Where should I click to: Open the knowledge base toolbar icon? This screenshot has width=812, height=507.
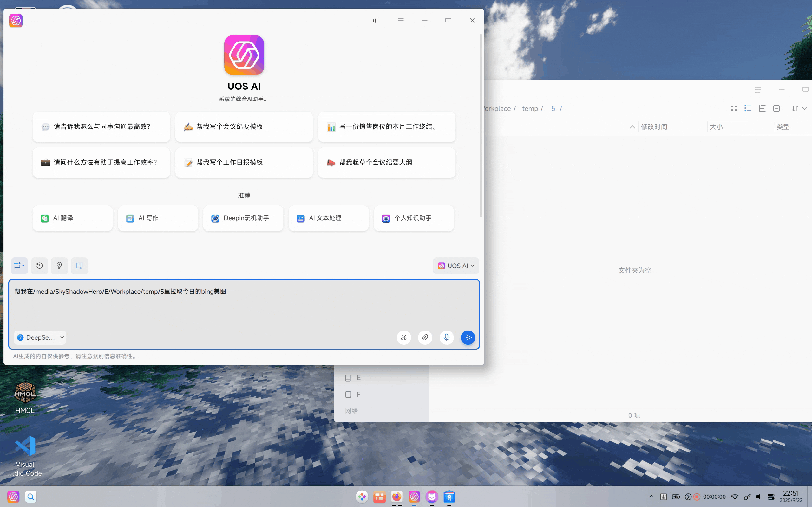[x=79, y=266]
